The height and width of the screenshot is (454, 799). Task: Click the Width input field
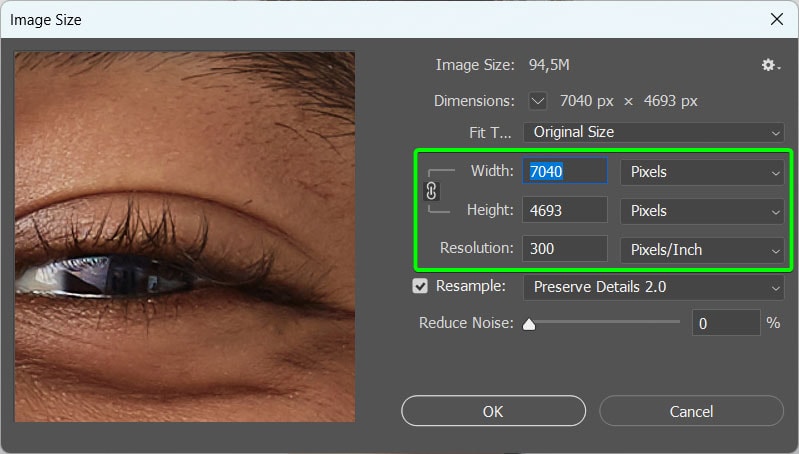tap(565, 171)
